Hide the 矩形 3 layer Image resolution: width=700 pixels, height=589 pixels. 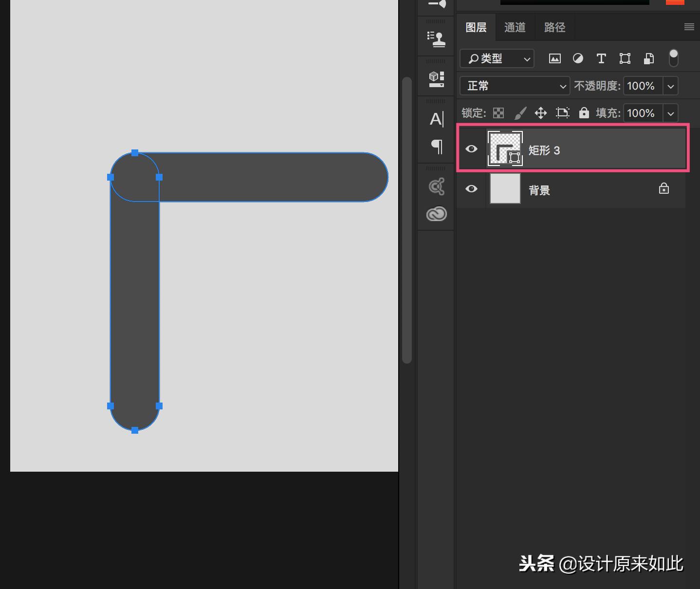(x=471, y=149)
